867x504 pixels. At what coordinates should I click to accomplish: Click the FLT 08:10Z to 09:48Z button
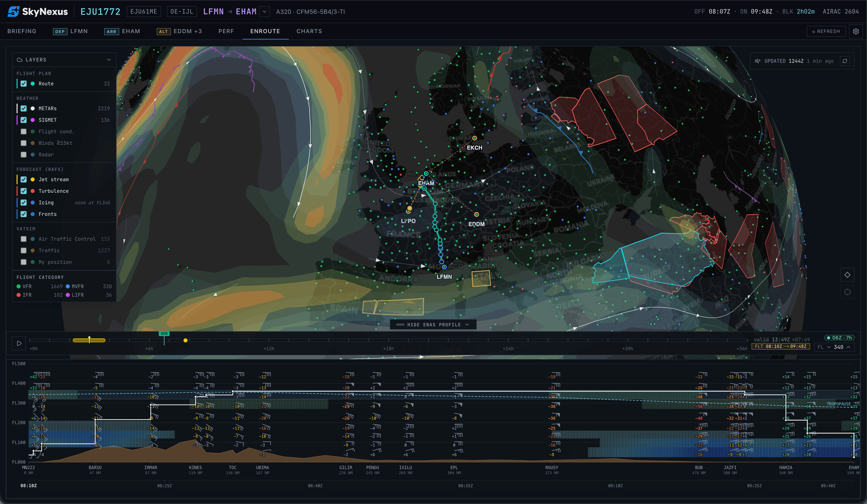[x=781, y=346]
